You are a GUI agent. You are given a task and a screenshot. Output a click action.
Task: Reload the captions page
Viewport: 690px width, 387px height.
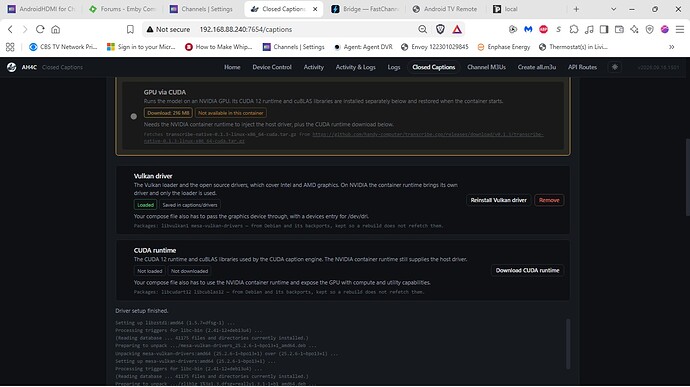tap(40, 29)
